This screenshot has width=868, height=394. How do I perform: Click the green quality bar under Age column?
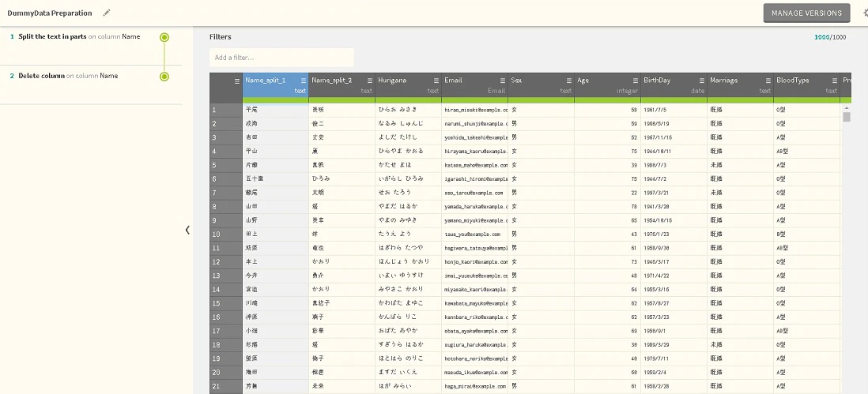607,99
